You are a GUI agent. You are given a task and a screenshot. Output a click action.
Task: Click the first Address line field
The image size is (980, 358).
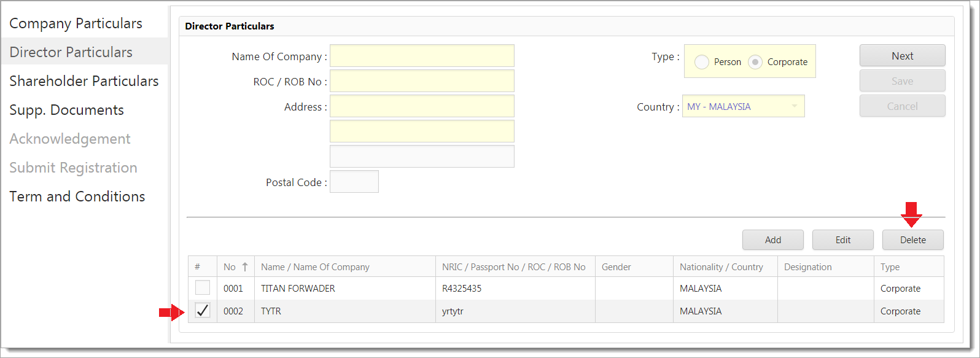click(x=422, y=106)
